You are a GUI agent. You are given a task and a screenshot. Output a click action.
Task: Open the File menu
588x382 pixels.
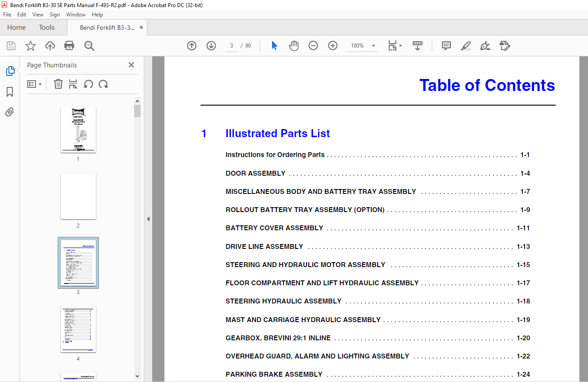click(x=7, y=15)
